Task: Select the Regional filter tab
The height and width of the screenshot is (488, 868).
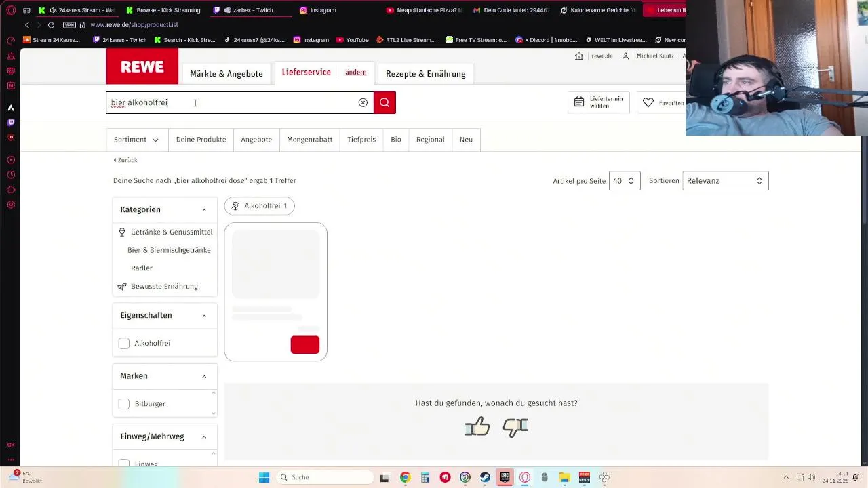Action: (431, 139)
